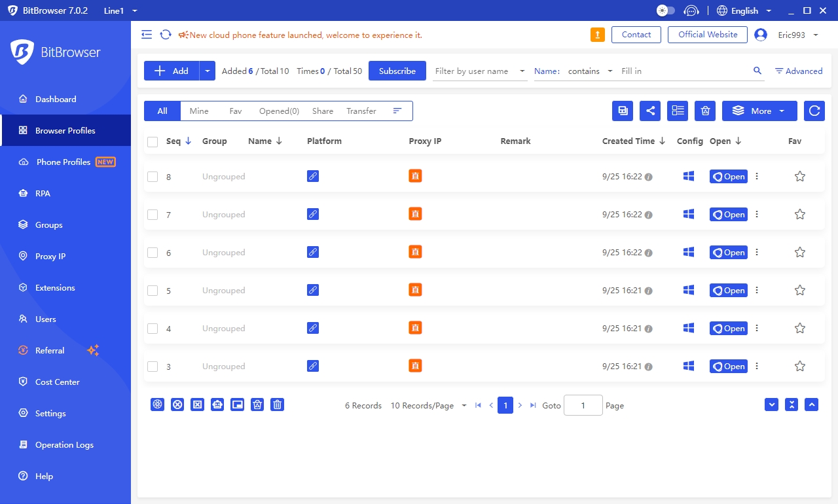The width and height of the screenshot is (838, 504).
Task: Collapse the sidebar menu icon
Action: [x=147, y=35]
